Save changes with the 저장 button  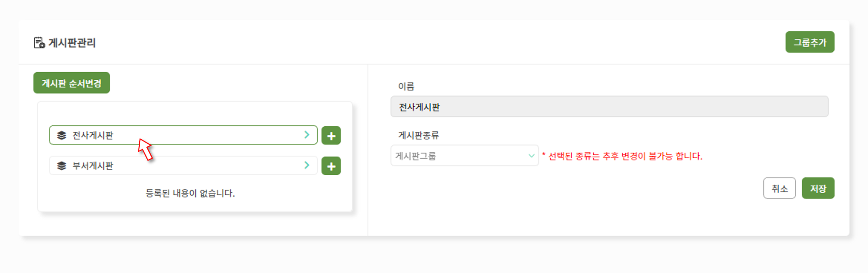(x=818, y=188)
